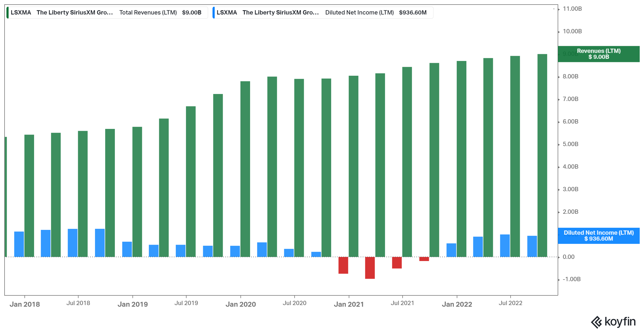Click the Koyfin logo icon
644x333 pixels.
pos(596,322)
